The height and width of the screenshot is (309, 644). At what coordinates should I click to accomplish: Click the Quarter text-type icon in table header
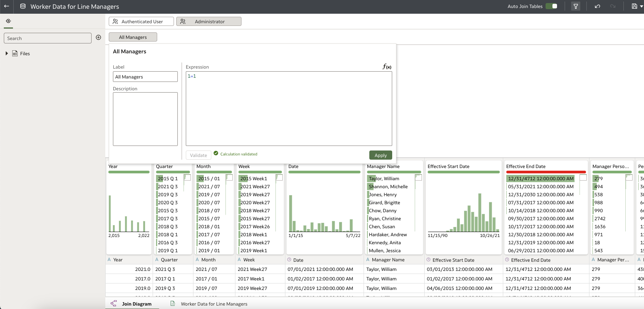point(157,259)
